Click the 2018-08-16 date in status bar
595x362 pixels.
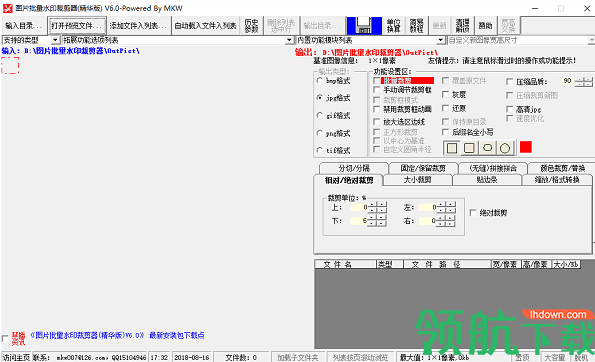(192, 357)
